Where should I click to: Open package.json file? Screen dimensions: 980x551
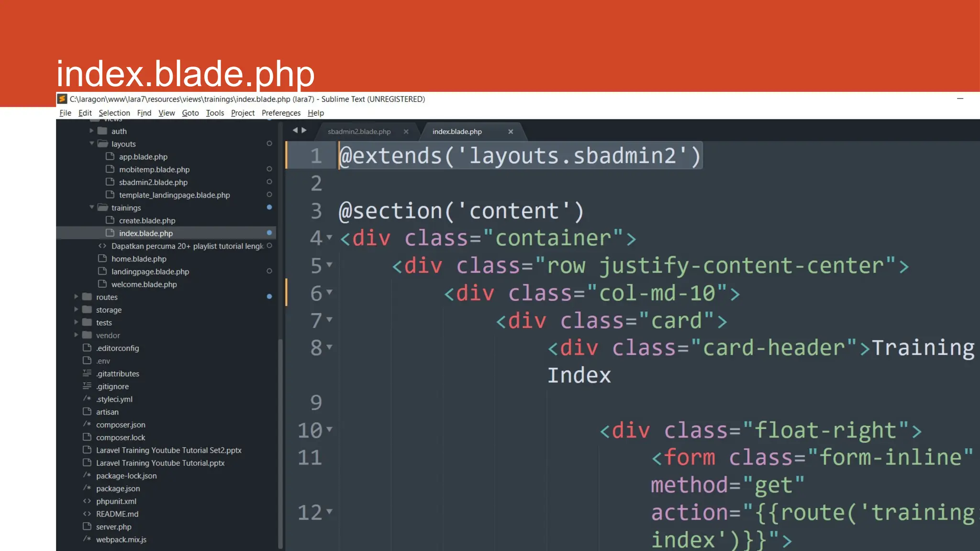pos(118,489)
